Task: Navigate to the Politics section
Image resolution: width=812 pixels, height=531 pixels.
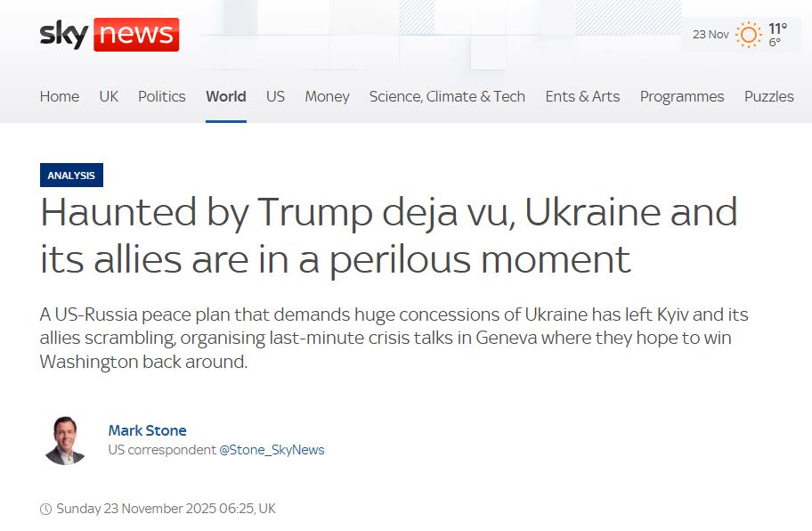Action: 162,96
